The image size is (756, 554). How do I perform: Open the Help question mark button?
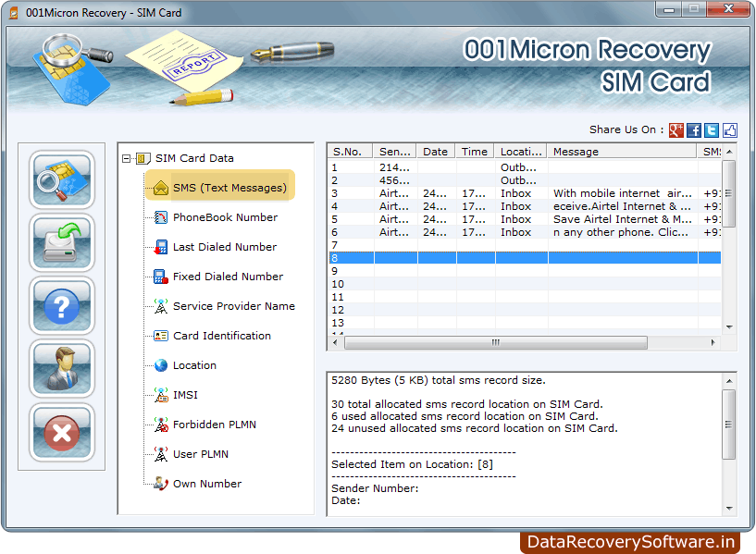point(62,306)
